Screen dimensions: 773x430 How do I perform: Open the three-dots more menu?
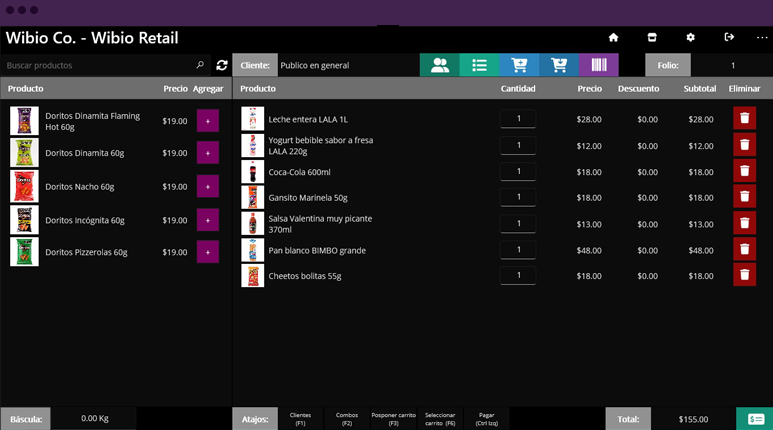(762, 37)
